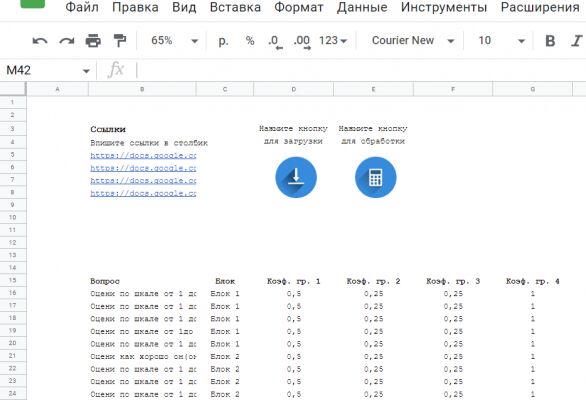The width and height of the screenshot is (586, 400).
Task: Select the Блок 2 cell in row 21
Action: coord(225,357)
